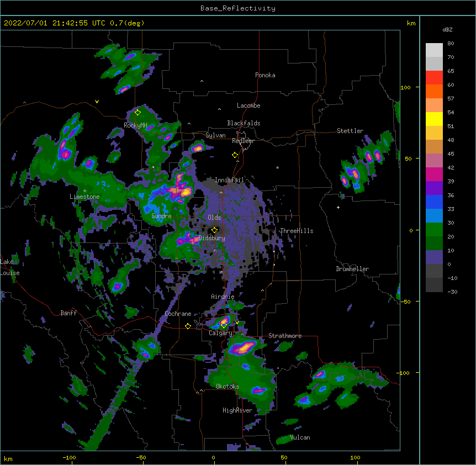Image resolution: width=476 pixels, height=465 pixels.
Task: Click the RockyMH label
Action: point(135,125)
